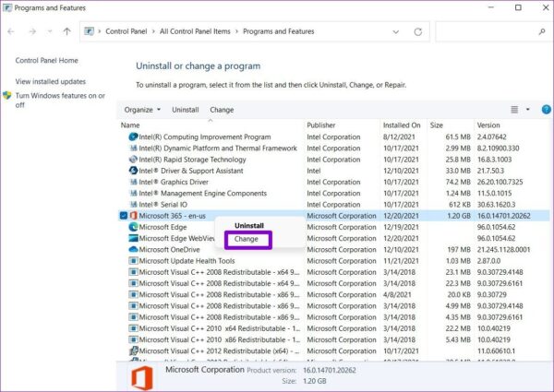Uncheck the Microsoft 365 row checkbox
554x392 pixels.
[124, 216]
